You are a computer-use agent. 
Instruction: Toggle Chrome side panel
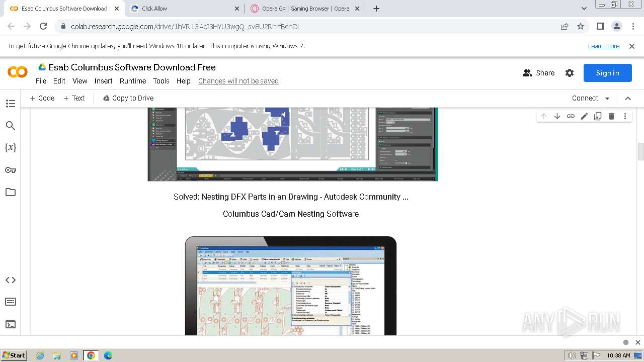click(600, 26)
